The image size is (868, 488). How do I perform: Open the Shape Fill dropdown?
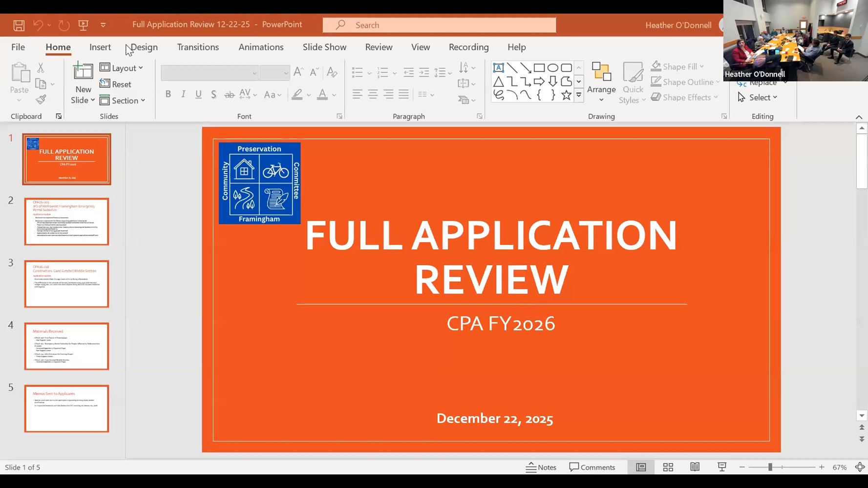coord(678,66)
